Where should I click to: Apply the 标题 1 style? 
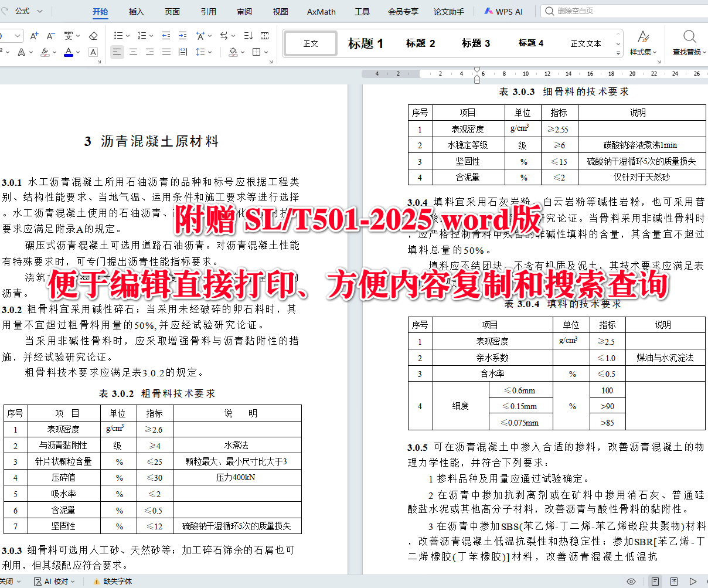[x=366, y=43]
